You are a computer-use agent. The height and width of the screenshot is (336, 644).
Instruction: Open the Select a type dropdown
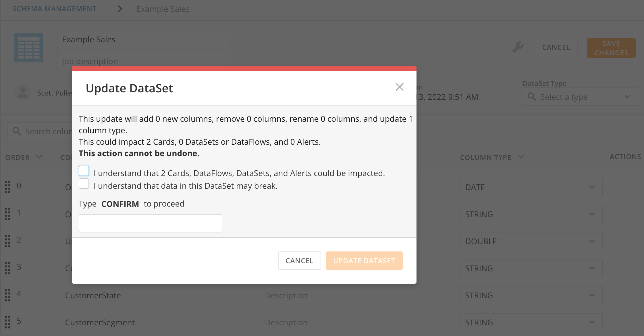point(580,97)
